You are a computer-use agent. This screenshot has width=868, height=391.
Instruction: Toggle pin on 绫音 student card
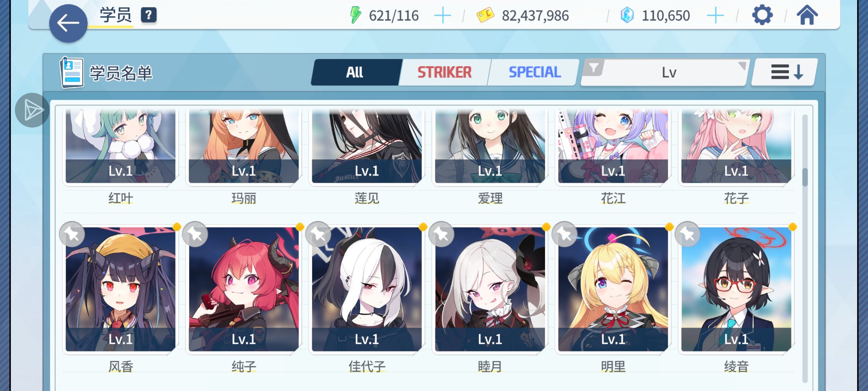click(687, 234)
